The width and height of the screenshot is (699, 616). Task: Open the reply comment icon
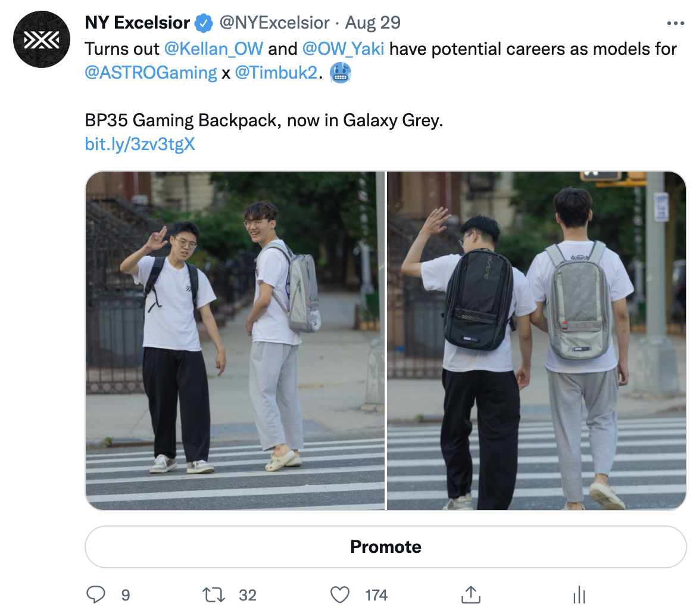95,595
